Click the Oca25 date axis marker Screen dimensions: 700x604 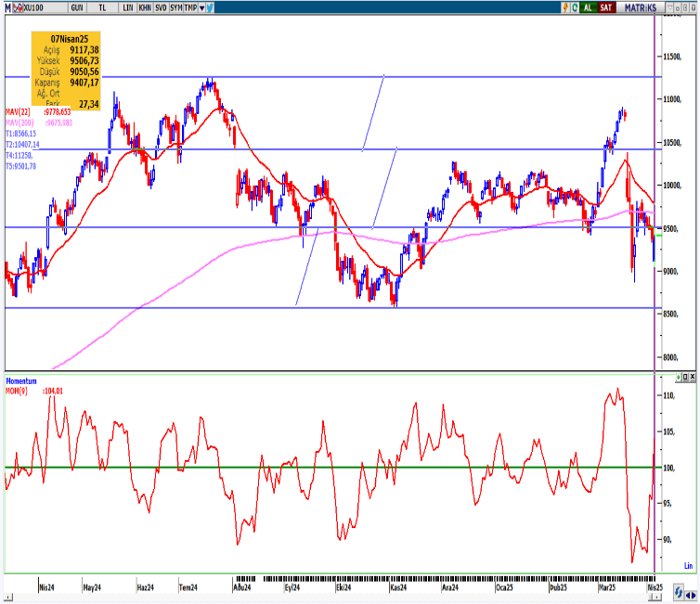coord(504,587)
